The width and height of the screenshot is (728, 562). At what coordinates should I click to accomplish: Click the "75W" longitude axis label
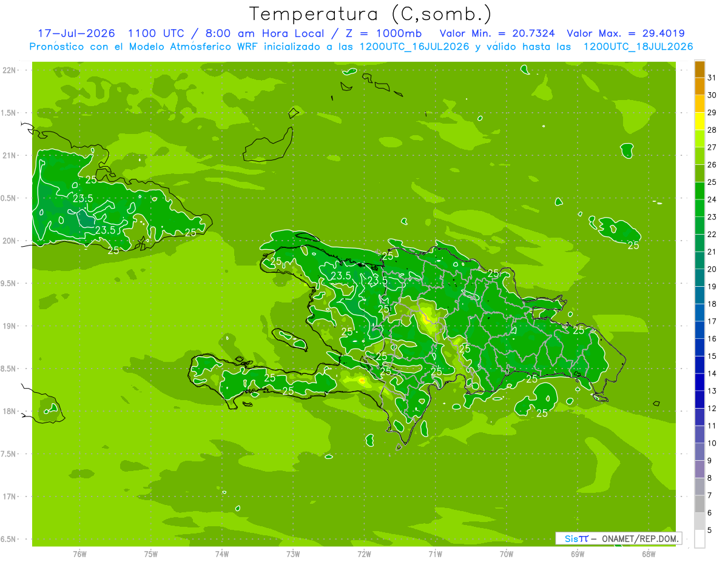pyautogui.click(x=151, y=554)
